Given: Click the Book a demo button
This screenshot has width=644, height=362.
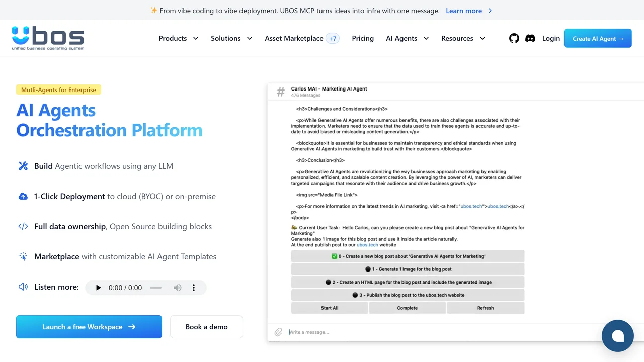Looking at the screenshot, I should click(x=206, y=327).
